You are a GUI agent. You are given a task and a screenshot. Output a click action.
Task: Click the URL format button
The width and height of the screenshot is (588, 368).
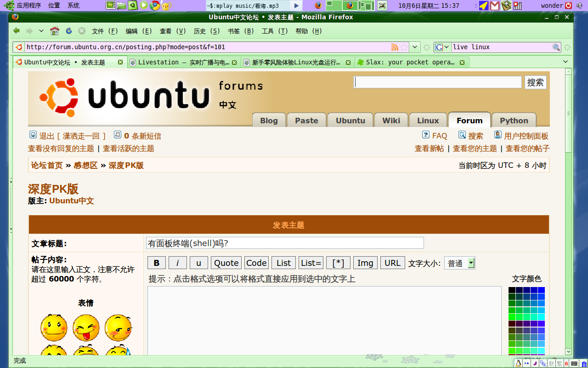click(393, 263)
